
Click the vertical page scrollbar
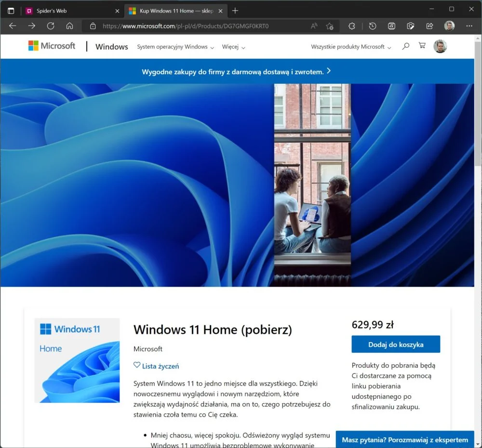(x=478, y=241)
